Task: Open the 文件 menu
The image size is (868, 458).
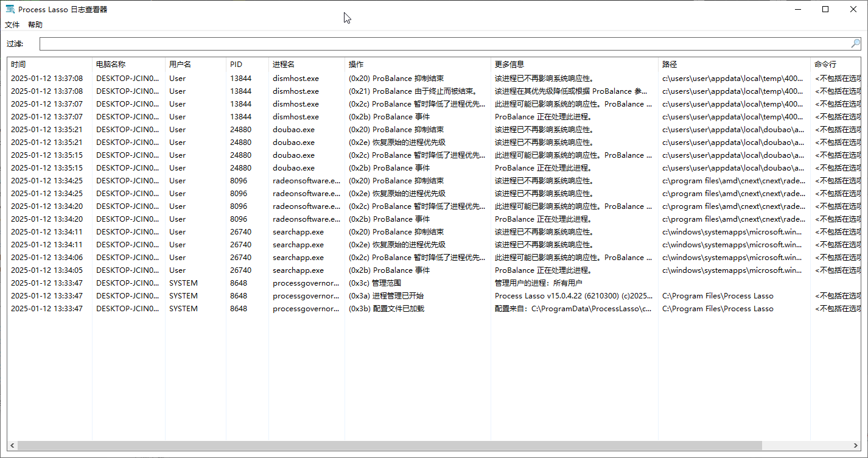Action: pyautogui.click(x=12, y=25)
